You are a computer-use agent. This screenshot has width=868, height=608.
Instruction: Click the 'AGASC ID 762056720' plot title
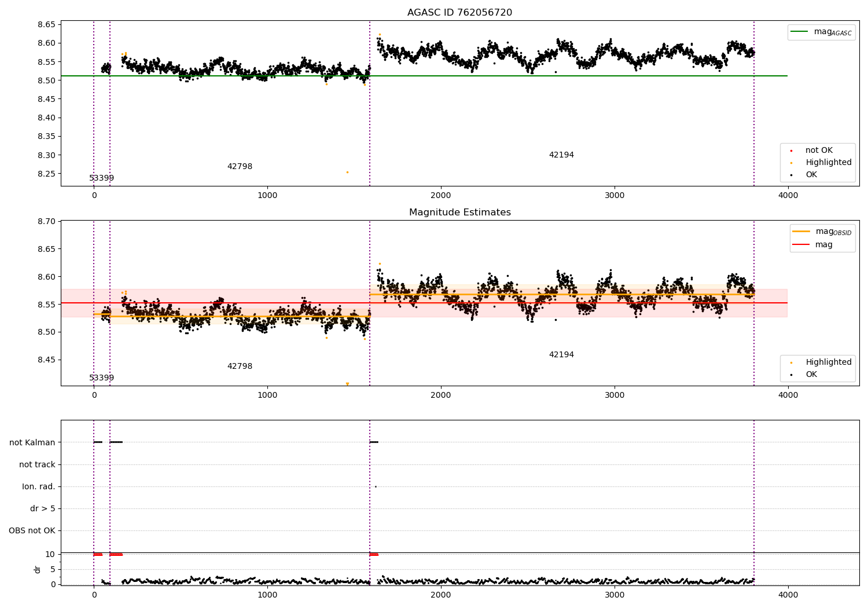(x=459, y=13)
